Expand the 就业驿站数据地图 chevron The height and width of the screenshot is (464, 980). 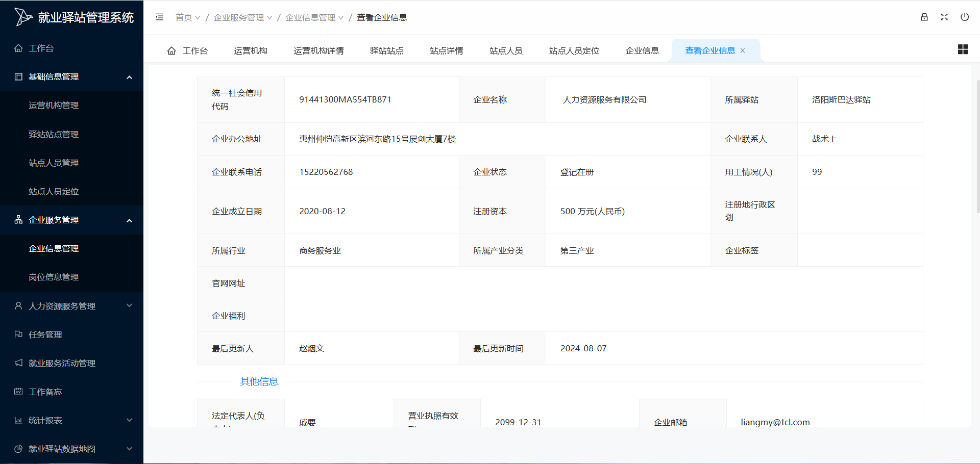tap(129, 449)
